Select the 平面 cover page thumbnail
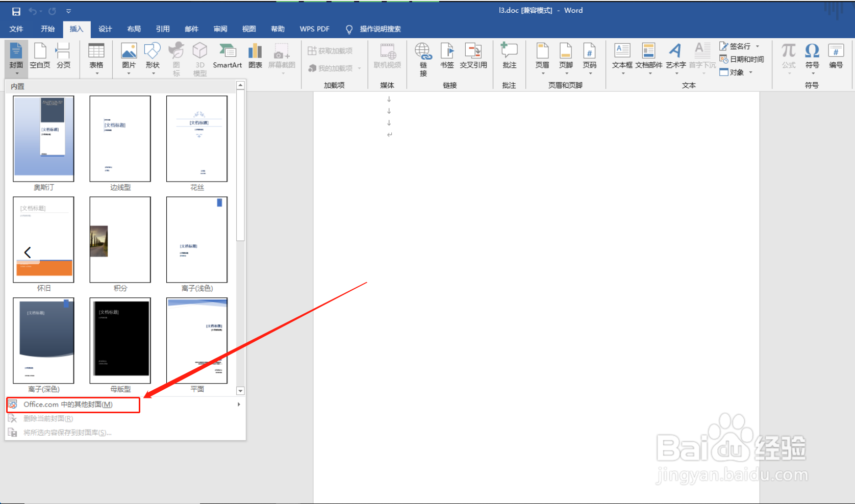This screenshot has height=504, width=855. coord(197,341)
